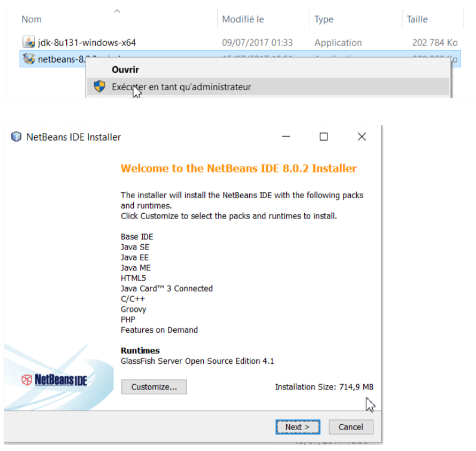Click the HTML5 pack entry

[133, 278]
